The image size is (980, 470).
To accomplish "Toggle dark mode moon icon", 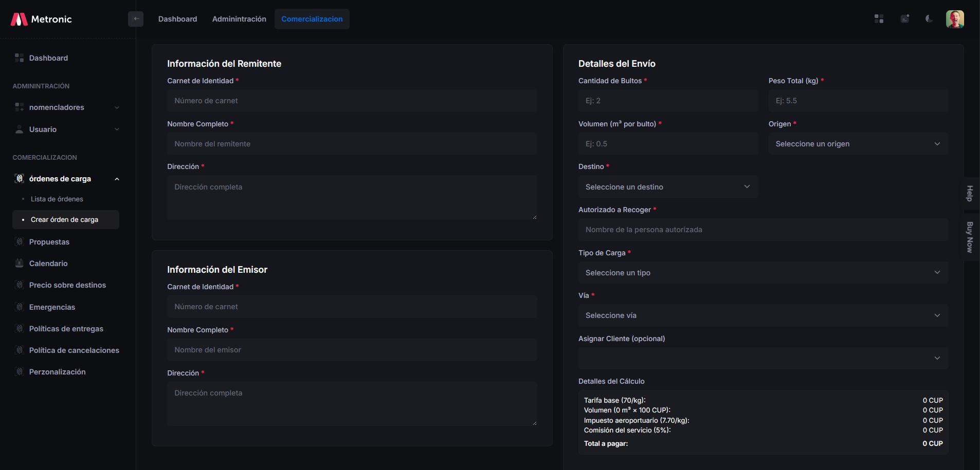I will tap(929, 19).
